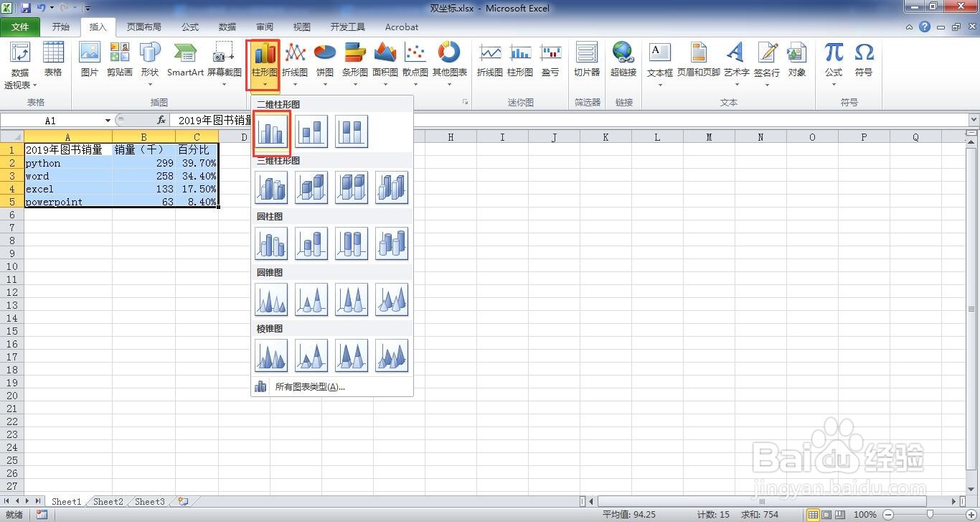Minimize the ribbon with the caret
The image size is (980, 522).
click(909, 27)
